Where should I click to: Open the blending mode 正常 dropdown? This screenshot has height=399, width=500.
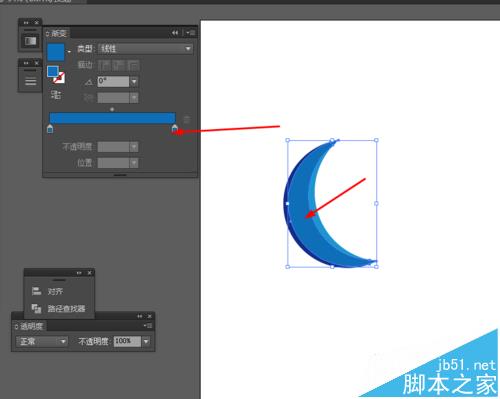click(42, 341)
